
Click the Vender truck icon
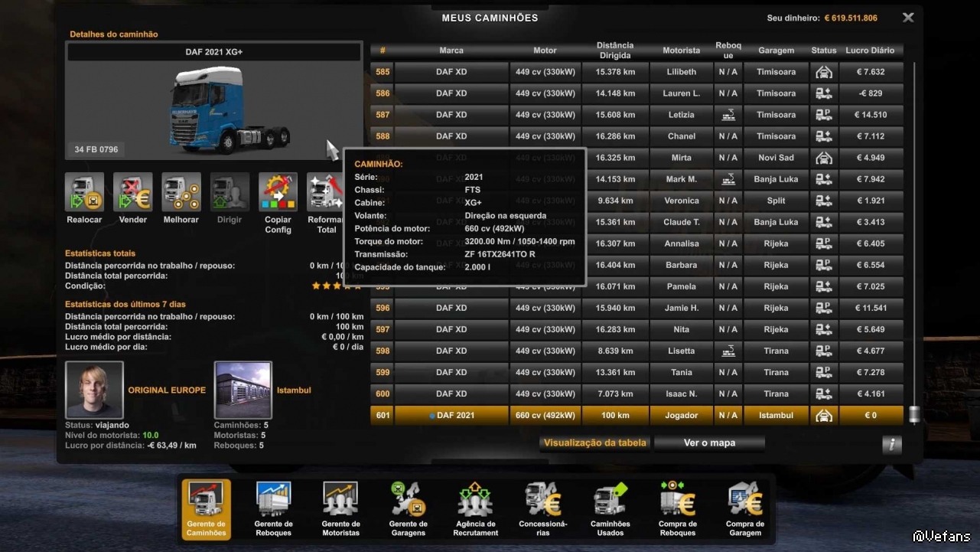(132, 192)
